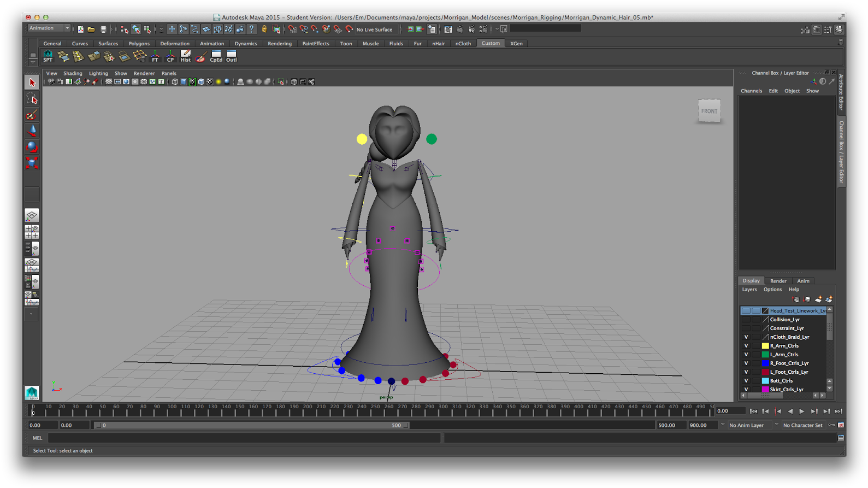Toggle visibility of L_Foot_Ctrls_Lyr layer

pyautogui.click(x=746, y=372)
